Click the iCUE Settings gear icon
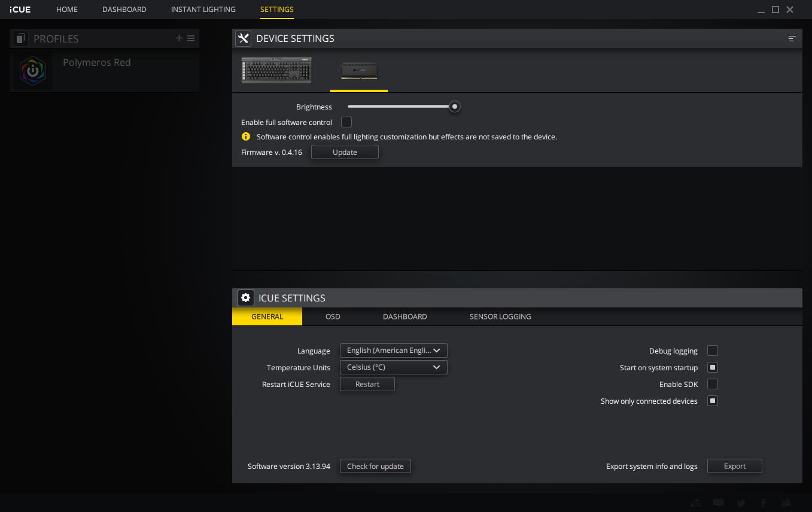 (245, 298)
